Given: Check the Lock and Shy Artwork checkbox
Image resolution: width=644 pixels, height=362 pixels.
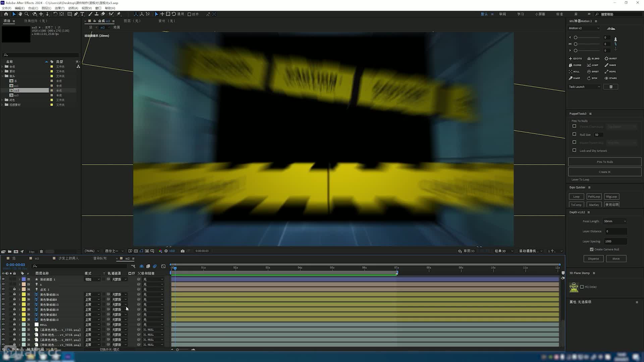Looking at the screenshot, I should [574, 150].
